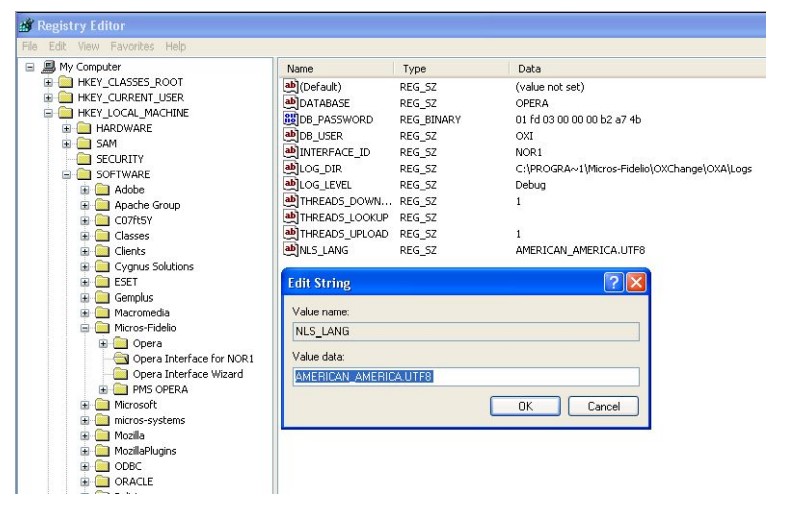Viewport: 786px width, 523px height.
Task: Expand the HKEY_CLASSES_ROOT tree node
Action: click(49, 82)
